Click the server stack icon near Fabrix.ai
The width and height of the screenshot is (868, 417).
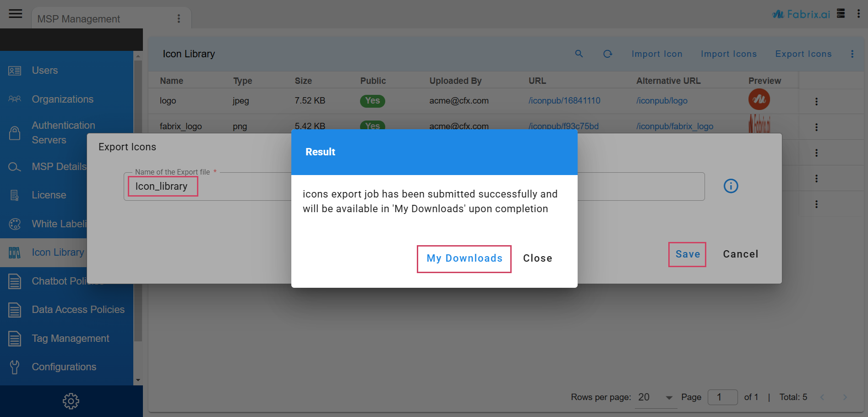click(841, 14)
